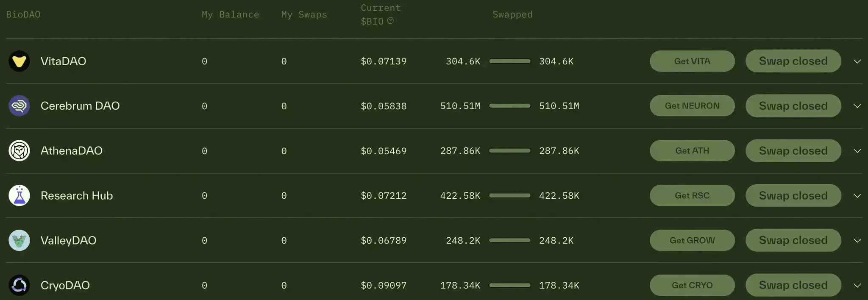Click the CryoDAO swirl logo

click(x=19, y=285)
